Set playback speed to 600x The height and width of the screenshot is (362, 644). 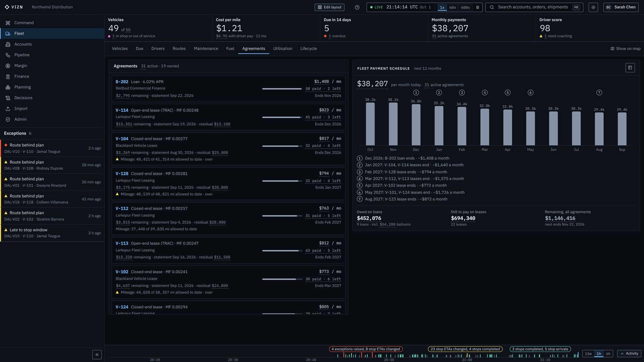click(465, 7)
